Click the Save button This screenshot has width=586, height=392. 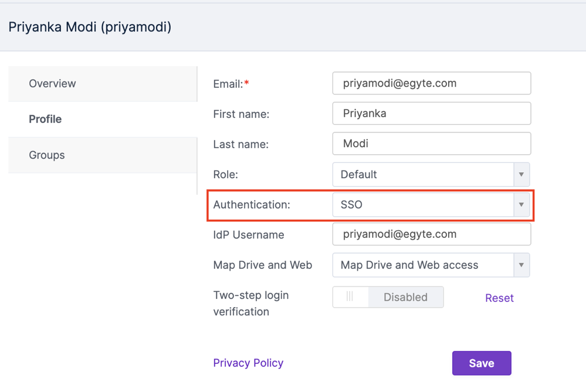482,363
